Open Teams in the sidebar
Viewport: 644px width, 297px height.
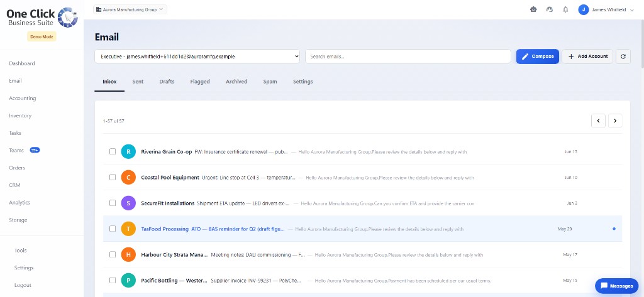[16, 151]
